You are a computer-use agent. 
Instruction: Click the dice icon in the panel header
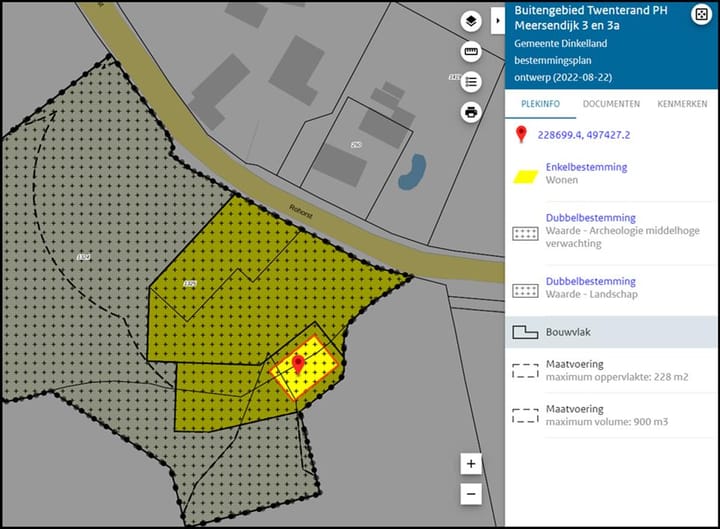point(702,14)
